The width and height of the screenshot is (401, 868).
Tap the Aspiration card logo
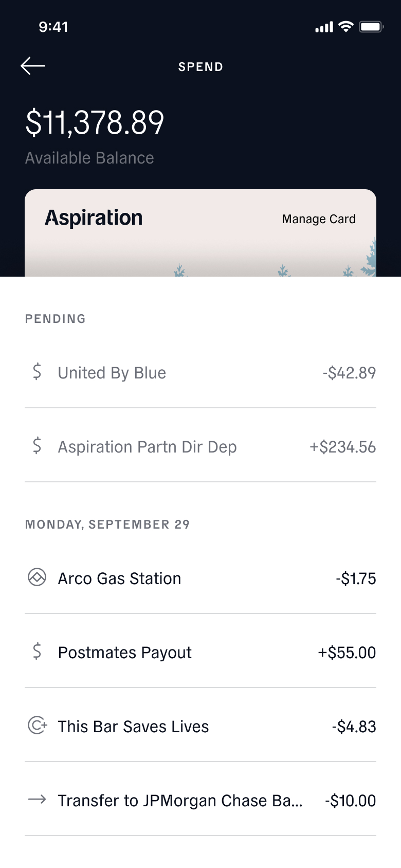click(x=94, y=218)
